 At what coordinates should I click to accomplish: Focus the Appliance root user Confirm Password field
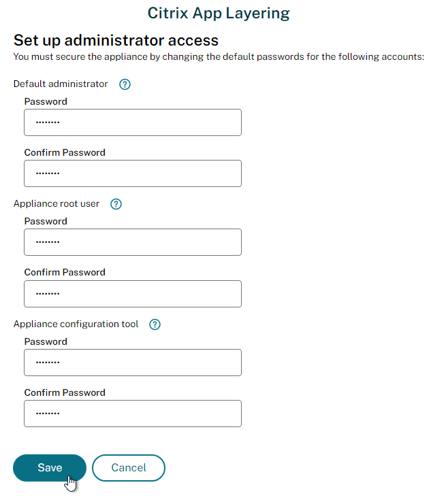coord(133,294)
